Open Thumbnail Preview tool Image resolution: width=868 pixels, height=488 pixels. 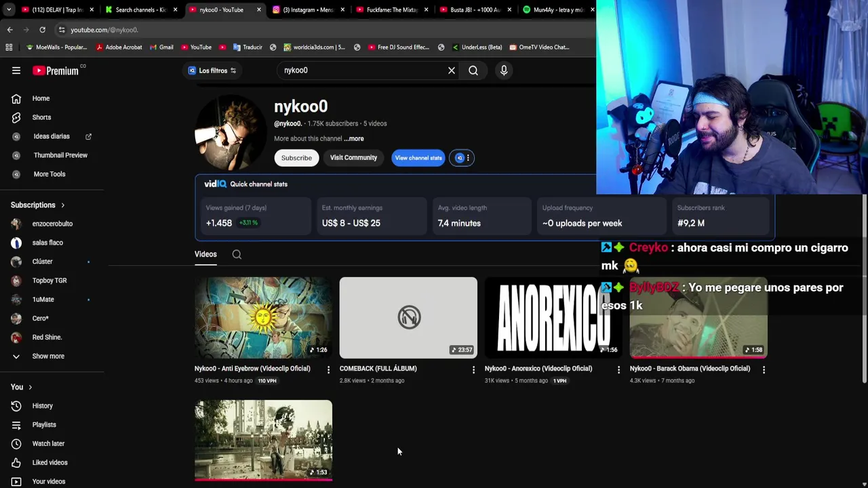tap(60, 155)
